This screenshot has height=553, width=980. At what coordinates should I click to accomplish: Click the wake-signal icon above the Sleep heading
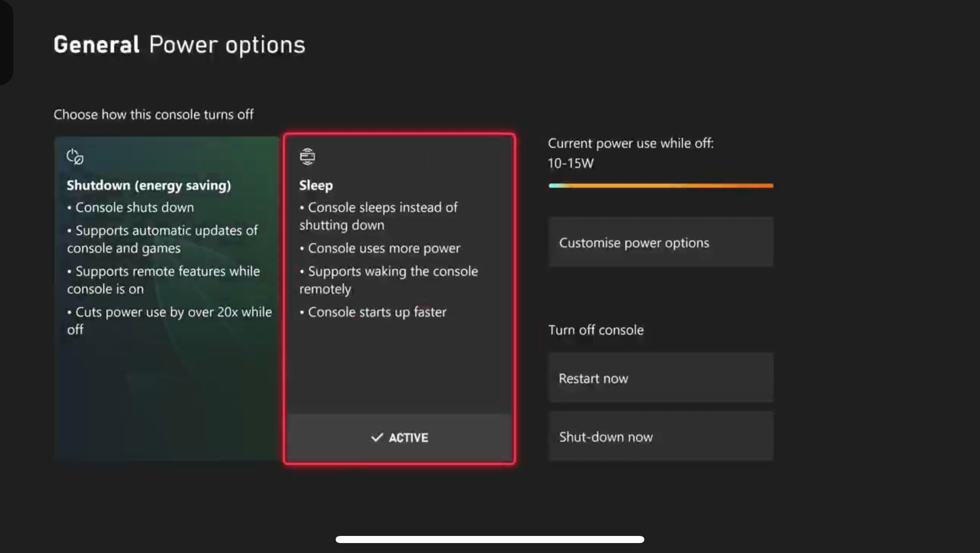coord(307,156)
